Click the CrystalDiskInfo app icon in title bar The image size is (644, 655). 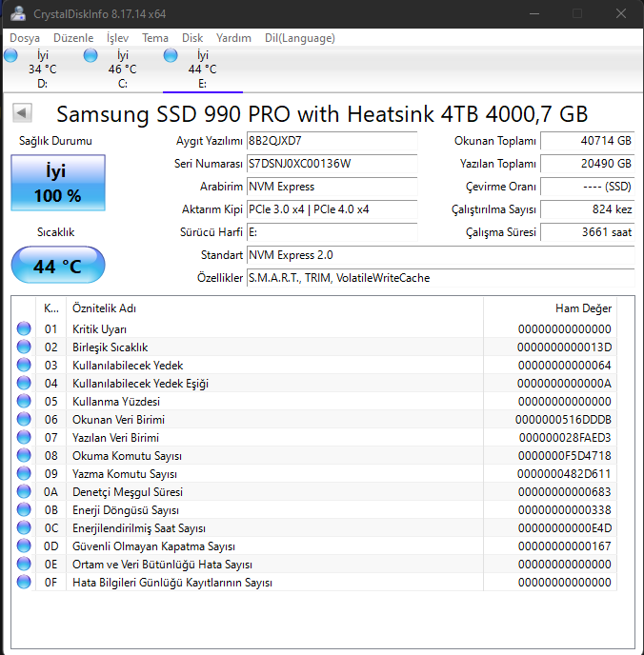pyautogui.click(x=19, y=13)
